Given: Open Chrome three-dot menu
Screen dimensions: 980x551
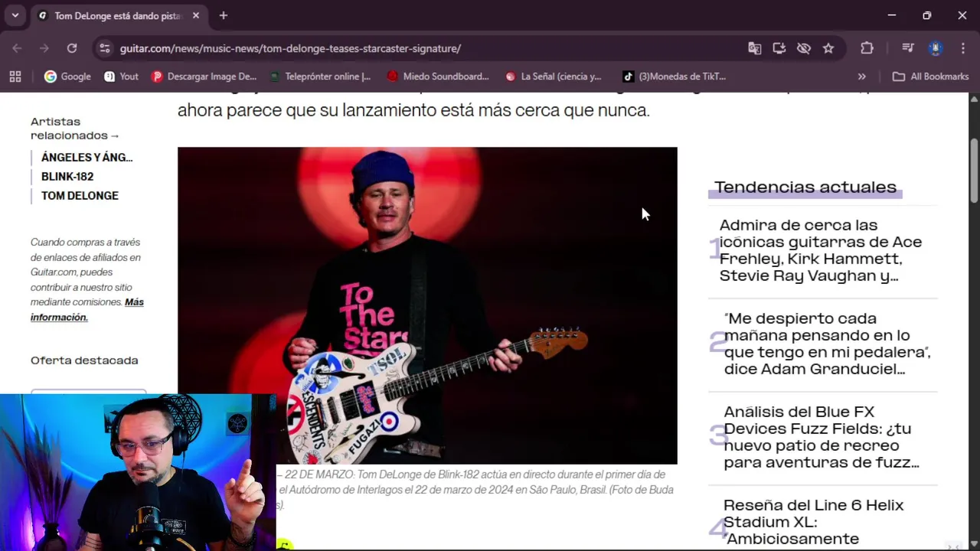Looking at the screenshot, I should click(x=963, y=48).
